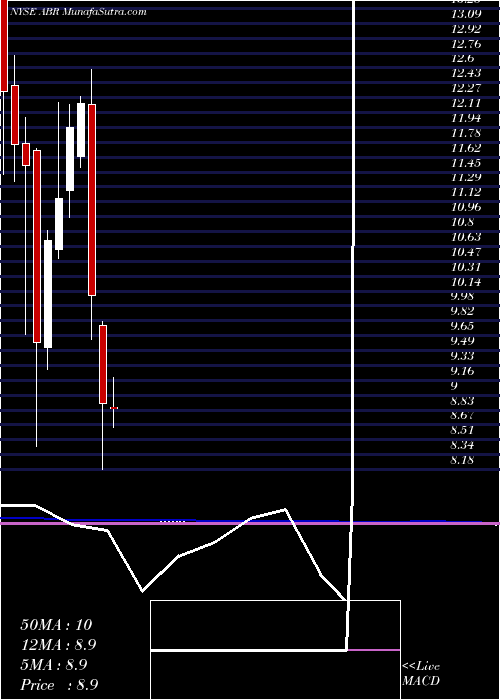
Task: Click the white candle spanning 11.78 to 11.12
Action: [70, 159]
